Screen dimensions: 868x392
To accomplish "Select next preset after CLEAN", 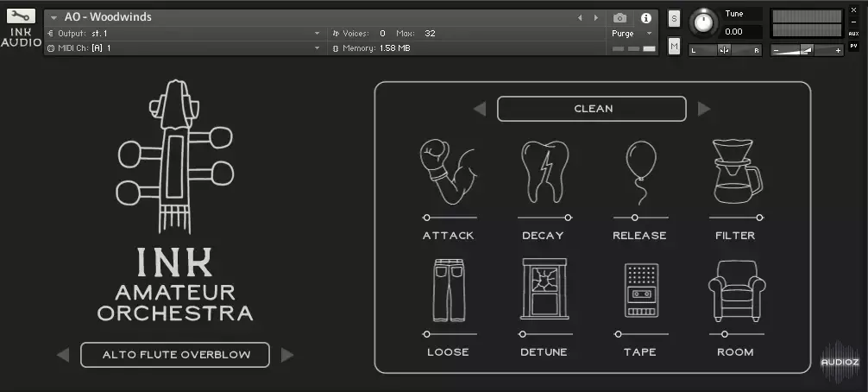I will (x=704, y=109).
